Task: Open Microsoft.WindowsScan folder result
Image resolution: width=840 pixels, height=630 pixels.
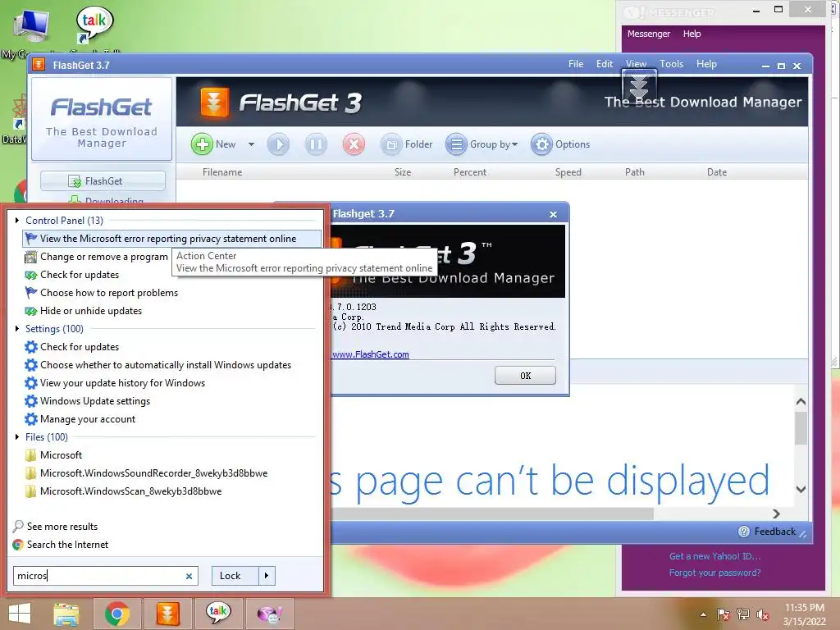Action: [x=123, y=491]
